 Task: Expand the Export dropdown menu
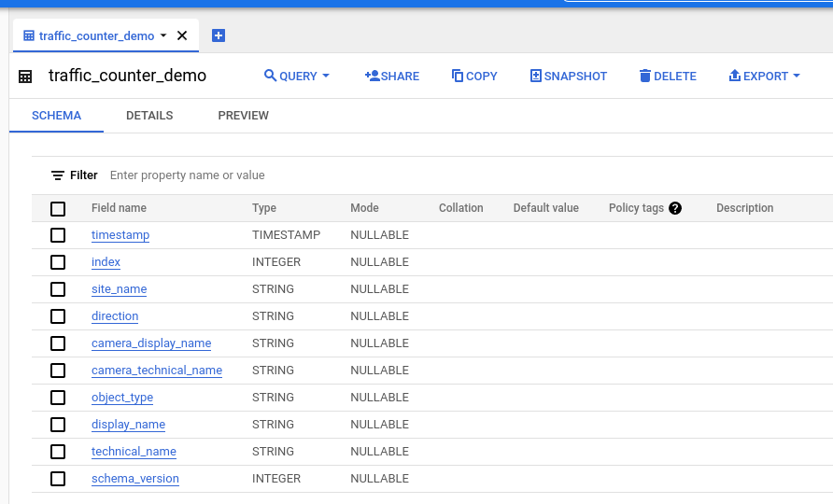pyautogui.click(x=764, y=76)
